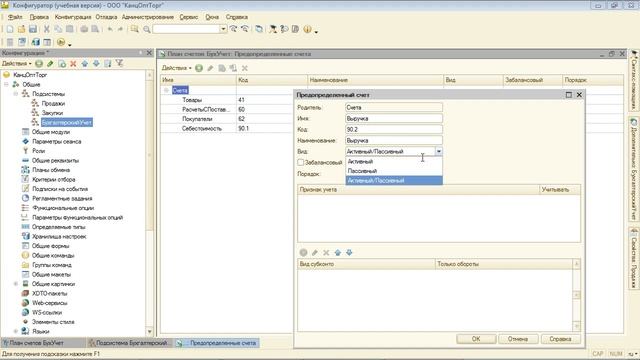Collapse the Общие tree node
The height and width of the screenshot is (360, 640).
tap(7, 84)
